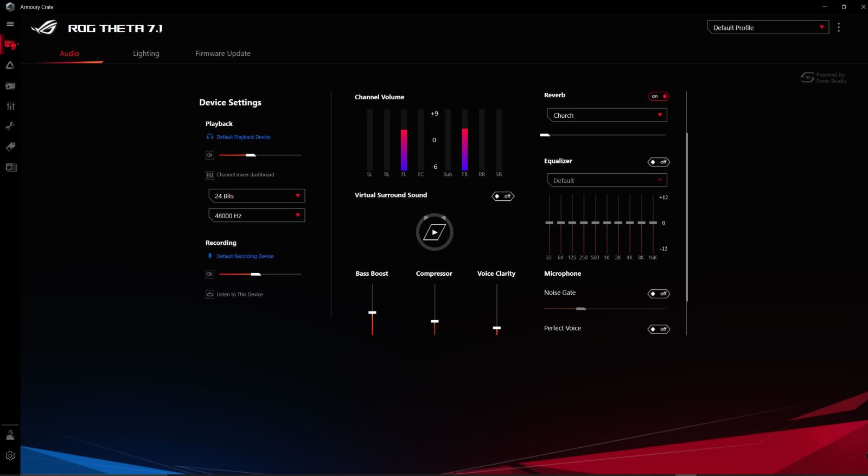868x476 pixels.
Task: Click the Compressor slider handle
Action: pos(435,321)
